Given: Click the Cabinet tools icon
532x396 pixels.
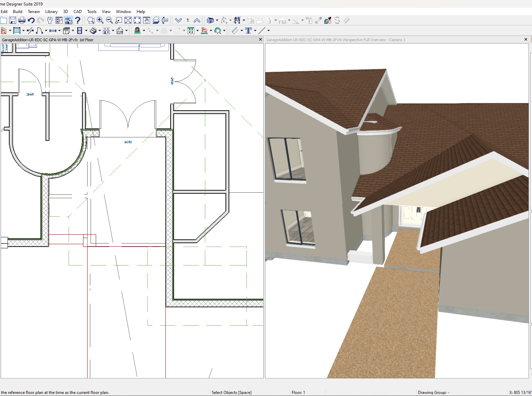Looking at the screenshot, I should [67, 31].
